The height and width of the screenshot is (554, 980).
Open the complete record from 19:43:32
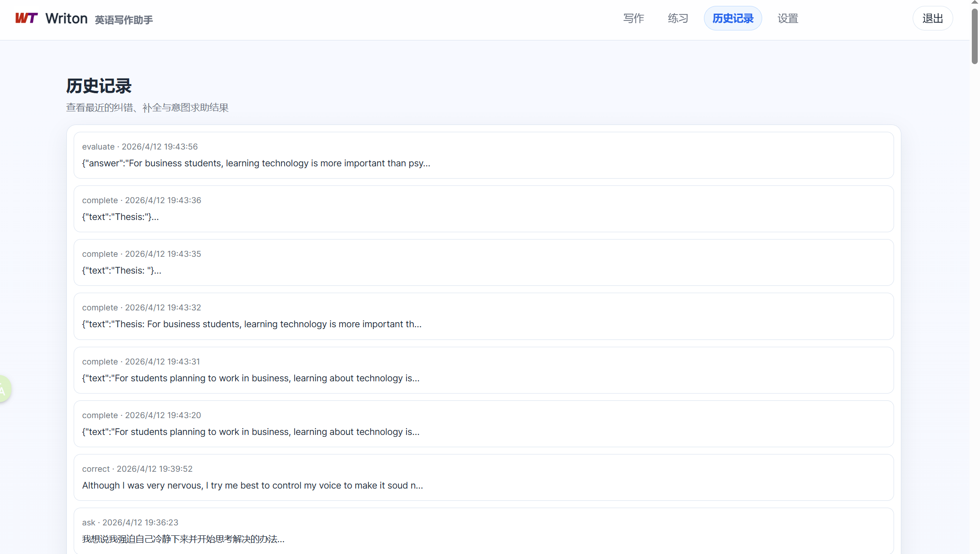[483, 316]
